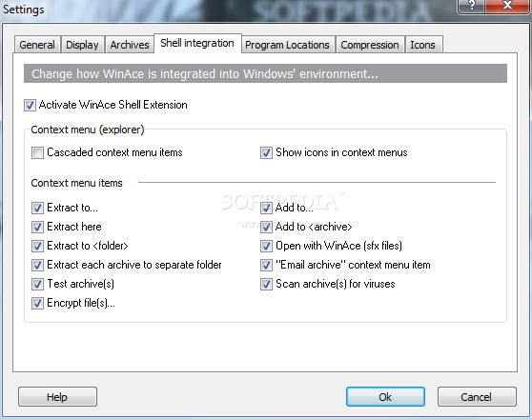This screenshot has width=532, height=419.
Task: Uncheck the Add to... option
Action: (x=266, y=208)
